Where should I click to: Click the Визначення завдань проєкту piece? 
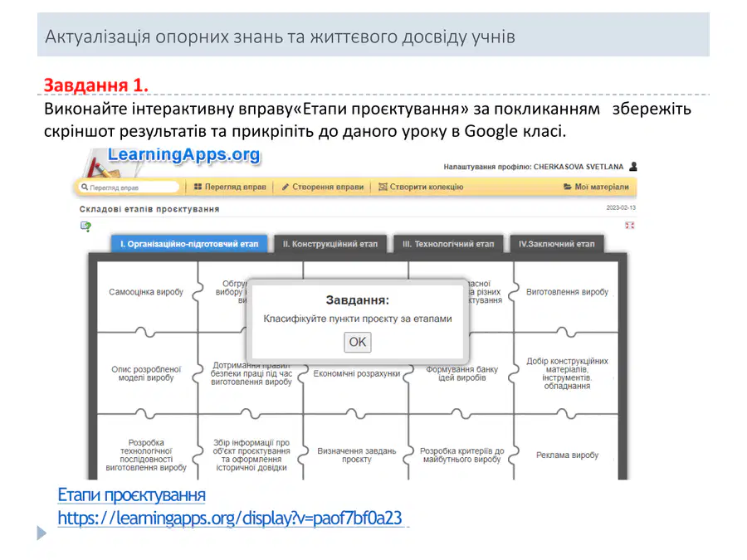[x=356, y=455]
